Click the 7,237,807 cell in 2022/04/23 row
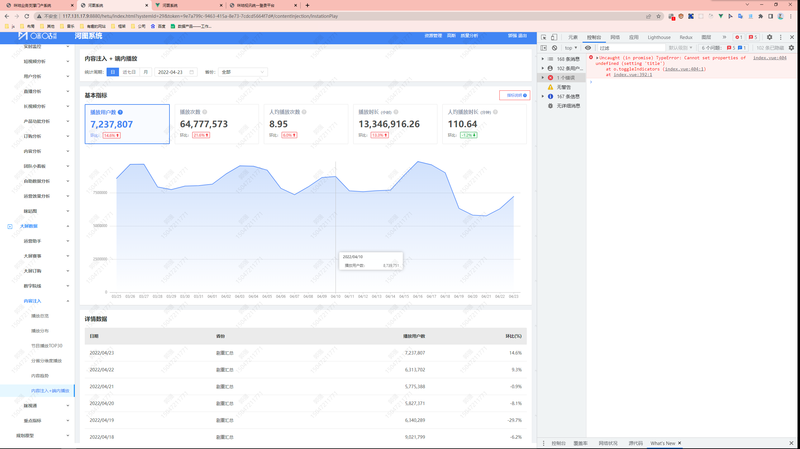Image resolution: width=800 pixels, height=449 pixels. point(414,353)
